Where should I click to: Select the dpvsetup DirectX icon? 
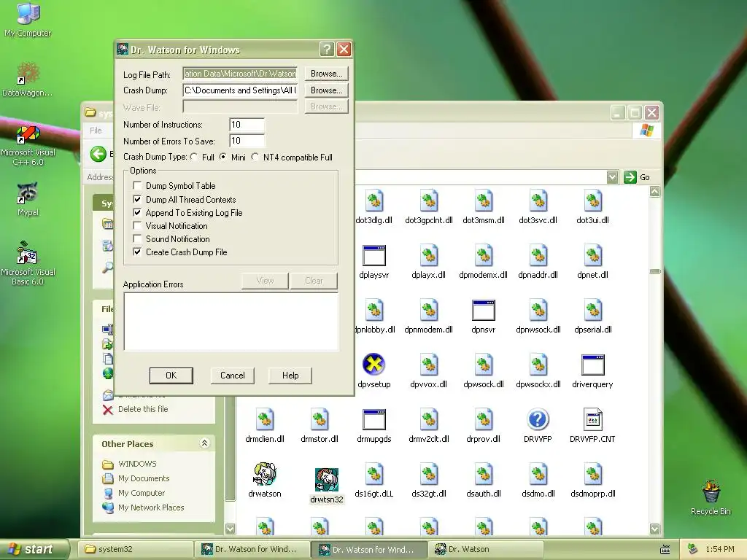pyautogui.click(x=374, y=365)
